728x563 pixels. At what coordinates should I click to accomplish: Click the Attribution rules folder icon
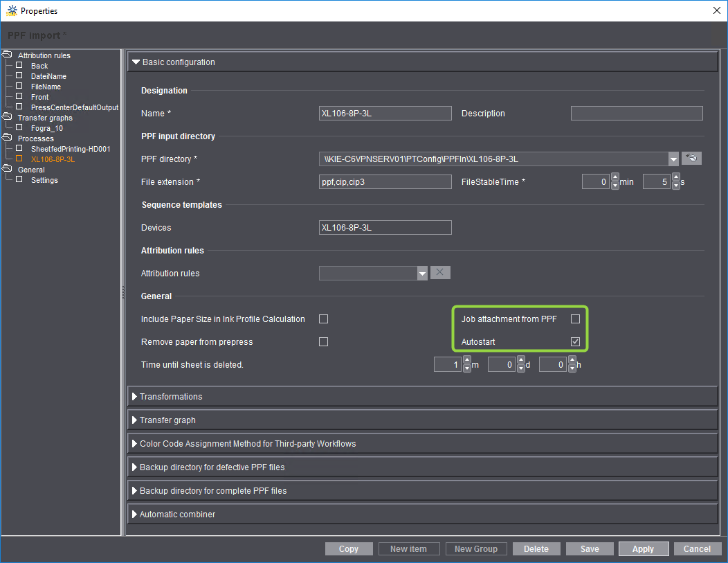(7, 55)
